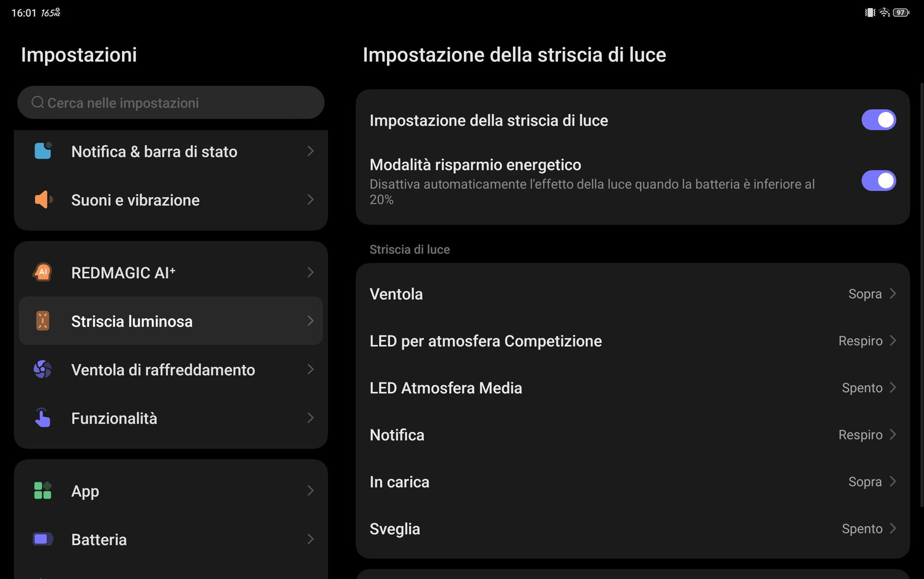
Task: Click the Ventola di raffreddamento fan icon
Action: 43,369
